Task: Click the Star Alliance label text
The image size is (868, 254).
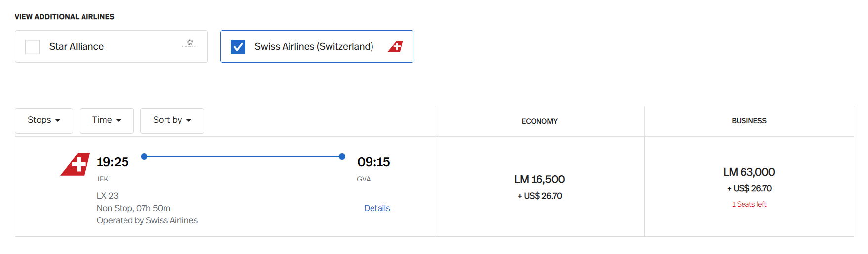Action: pos(77,46)
